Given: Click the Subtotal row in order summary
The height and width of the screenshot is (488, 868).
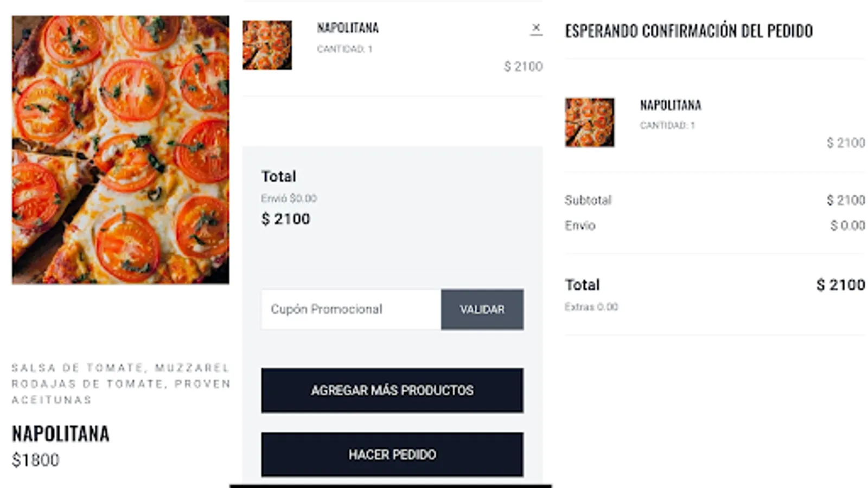Looking at the screenshot, I should pos(714,200).
